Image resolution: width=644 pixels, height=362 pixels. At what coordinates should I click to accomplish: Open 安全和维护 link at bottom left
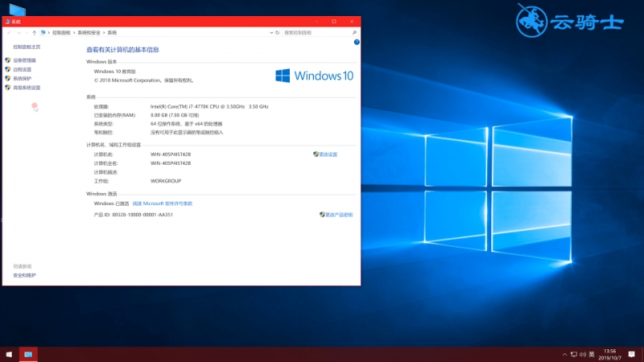click(24, 275)
